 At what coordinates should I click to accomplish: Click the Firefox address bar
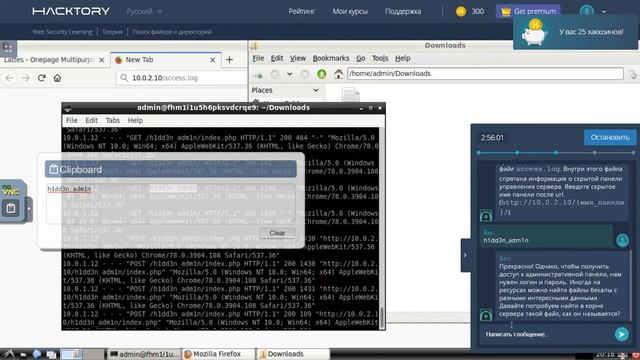182,78
